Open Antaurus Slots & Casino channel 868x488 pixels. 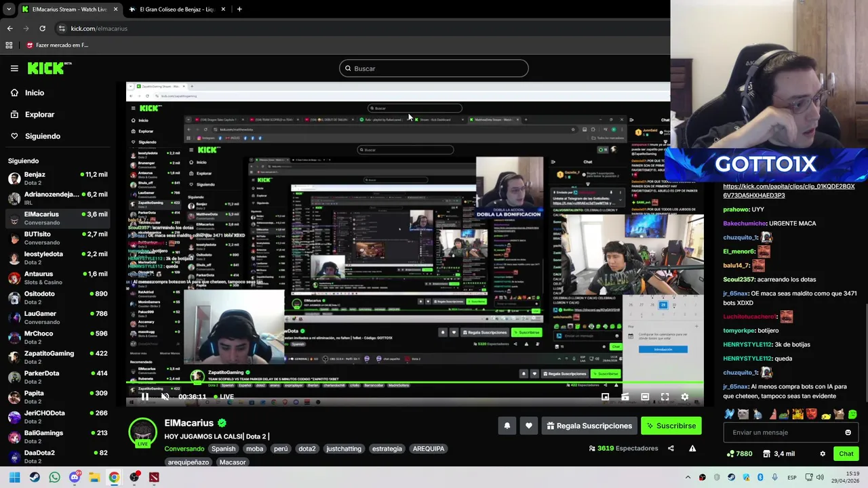click(58, 277)
